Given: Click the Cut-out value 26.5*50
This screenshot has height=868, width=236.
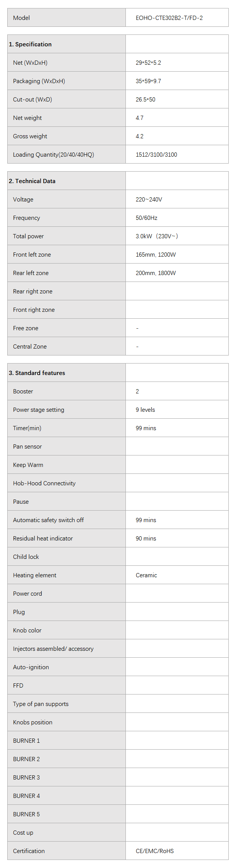Looking at the screenshot, I should coord(145,100).
